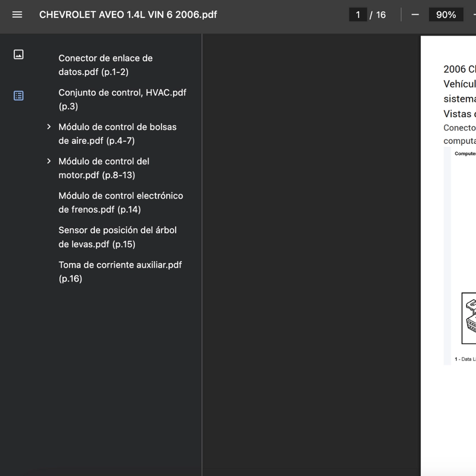Screen dimensions: 476x476
Task: Open Conjunto de control, HVAC.pdf bookmark
Action: [x=123, y=99]
